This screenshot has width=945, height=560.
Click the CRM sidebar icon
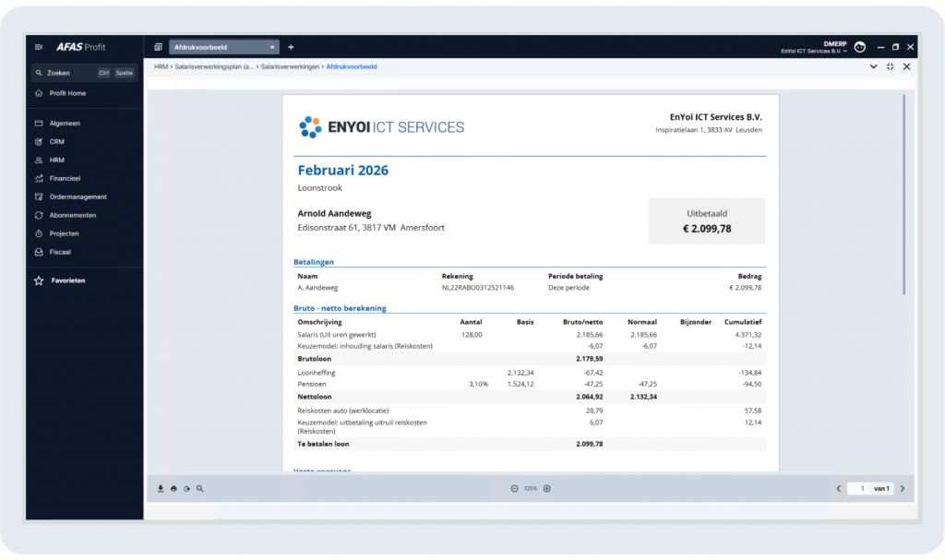click(39, 142)
